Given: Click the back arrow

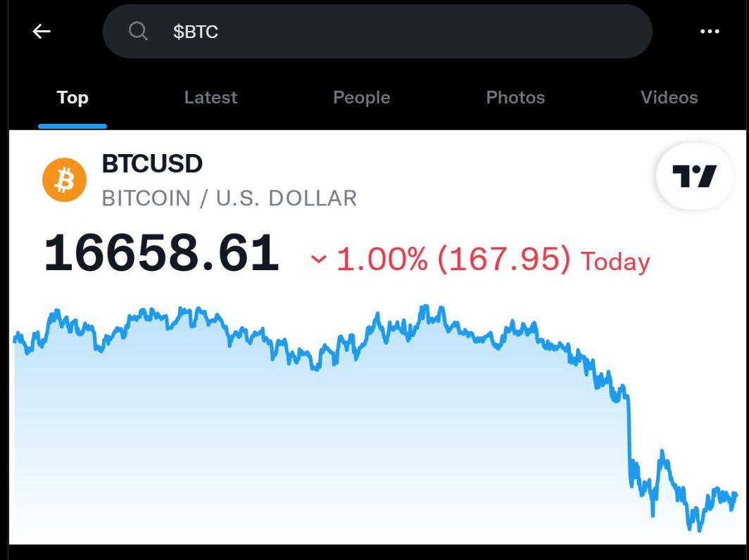Looking at the screenshot, I should [42, 31].
